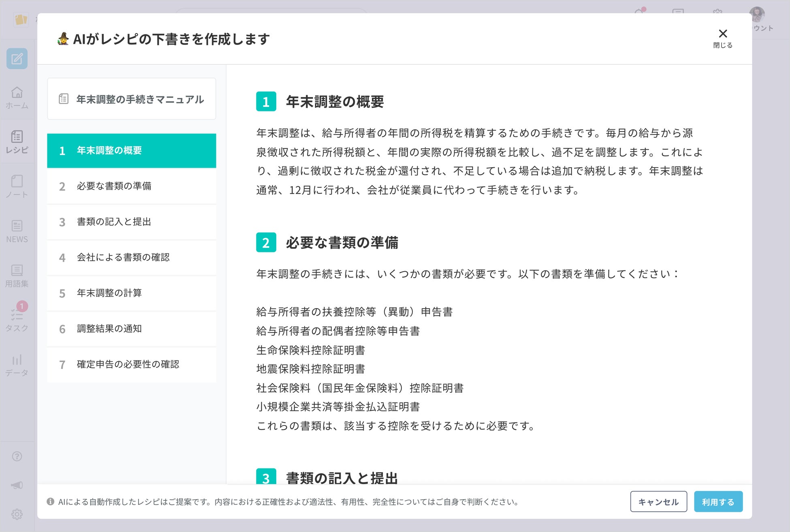
Task: Click the 利用する button
Action: coord(718,502)
